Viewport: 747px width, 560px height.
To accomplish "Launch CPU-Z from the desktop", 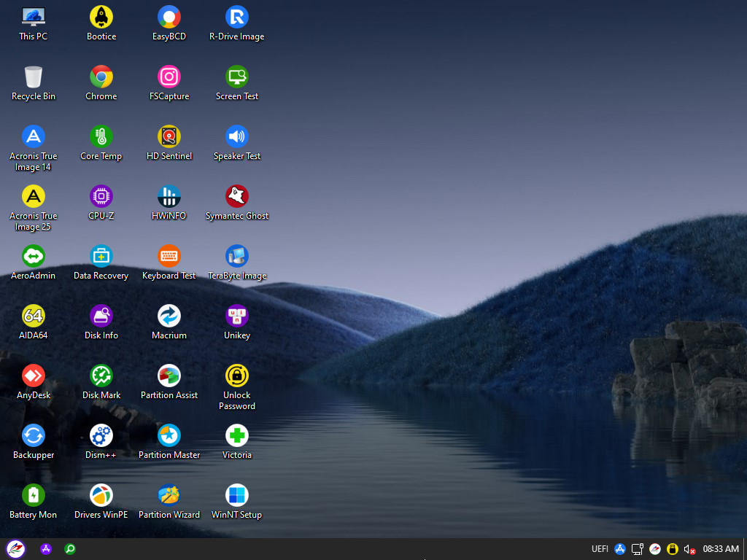I will point(101,197).
